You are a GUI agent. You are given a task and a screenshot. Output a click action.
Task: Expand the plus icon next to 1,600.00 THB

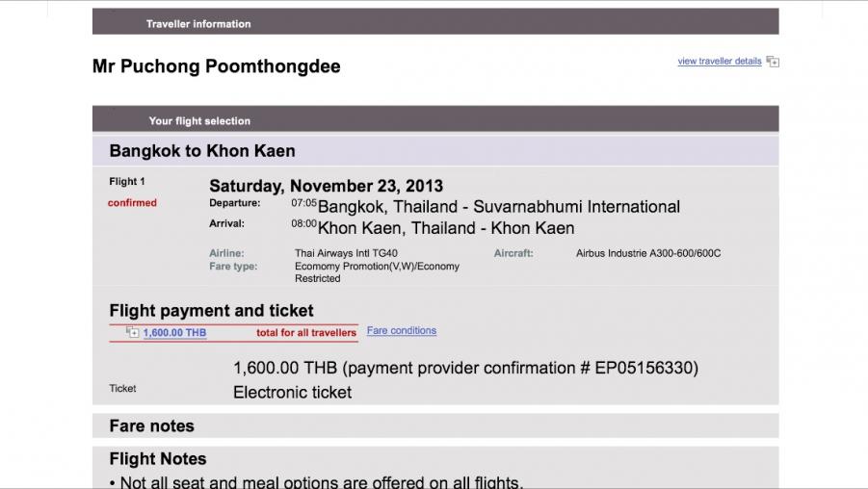click(133, 333)
